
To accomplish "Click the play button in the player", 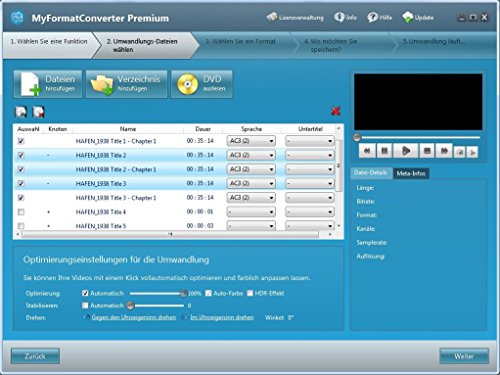I will [x=405, y=151].
